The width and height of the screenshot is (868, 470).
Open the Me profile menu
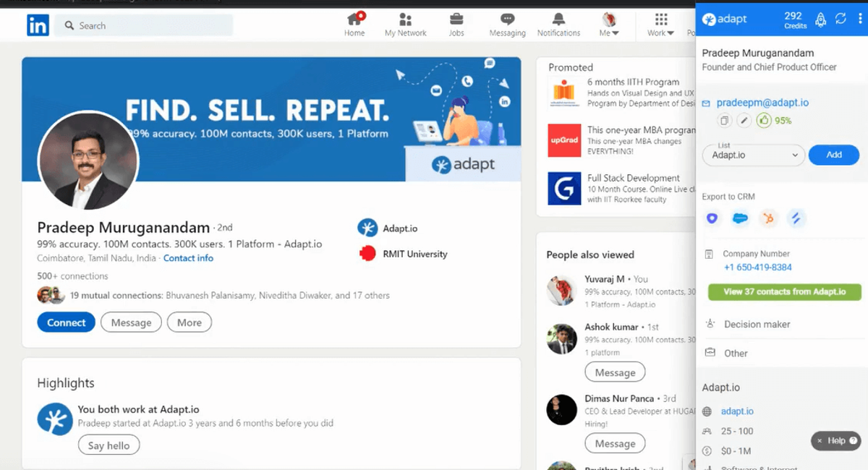point(609,25)
